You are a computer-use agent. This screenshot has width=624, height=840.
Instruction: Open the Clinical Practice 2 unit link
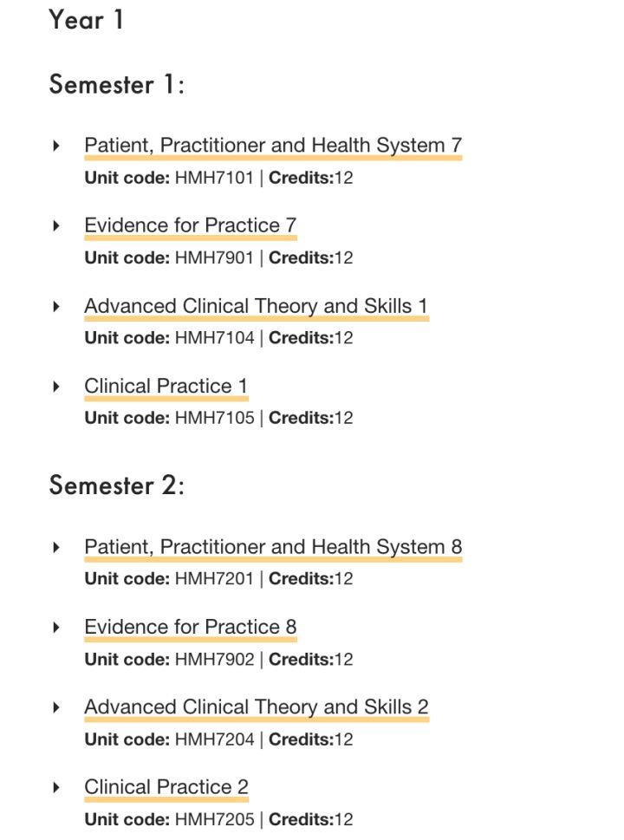[166, 787]
